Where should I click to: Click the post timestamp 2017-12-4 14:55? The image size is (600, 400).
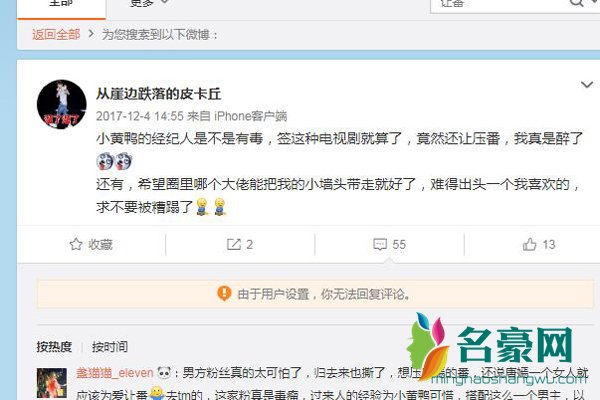140,116
